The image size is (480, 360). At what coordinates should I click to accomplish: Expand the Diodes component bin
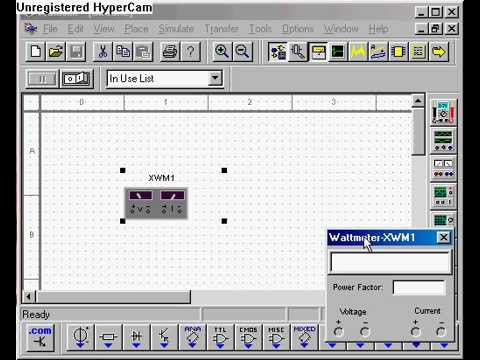pos(136,337)
